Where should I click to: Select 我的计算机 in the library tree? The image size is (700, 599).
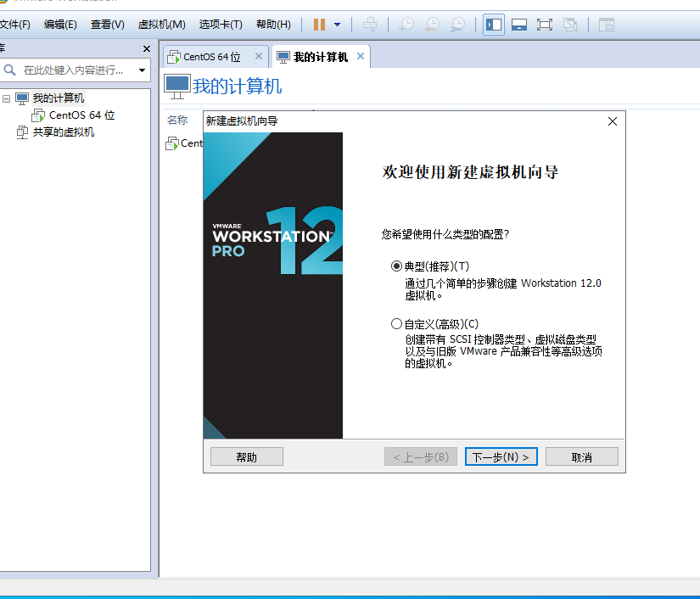[58, 98]
